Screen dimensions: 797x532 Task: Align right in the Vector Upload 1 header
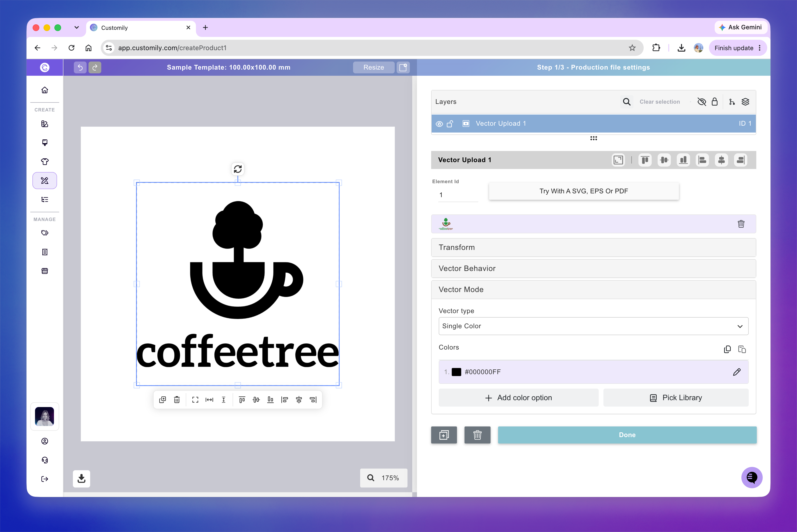(741, 160)
